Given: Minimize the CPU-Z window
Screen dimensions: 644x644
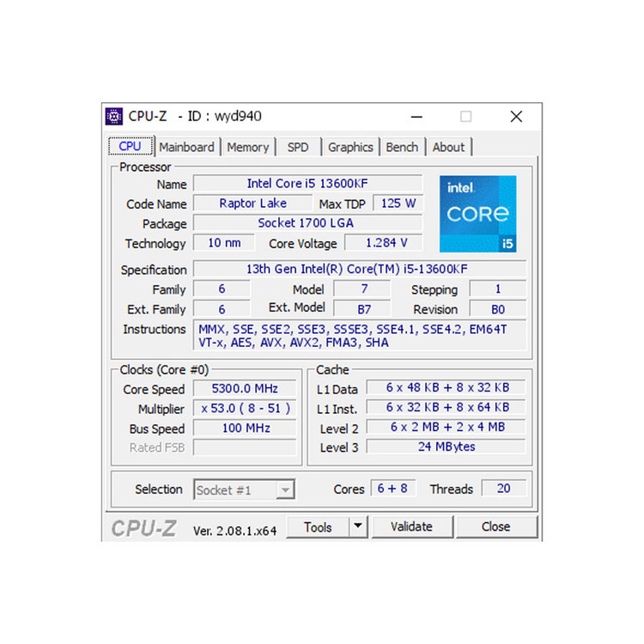Looking at the screenshot, I should pyautogui.click(x=416, y=116).
